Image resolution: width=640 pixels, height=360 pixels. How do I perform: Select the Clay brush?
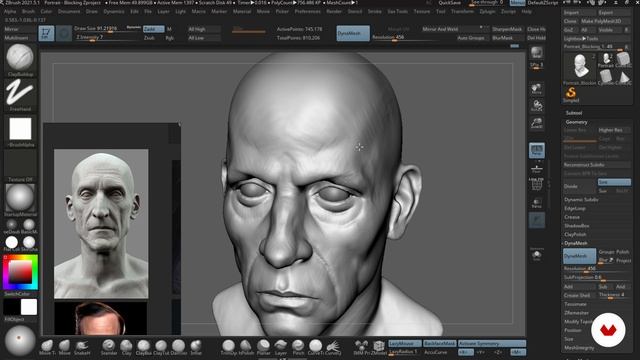tap(126, 347)
